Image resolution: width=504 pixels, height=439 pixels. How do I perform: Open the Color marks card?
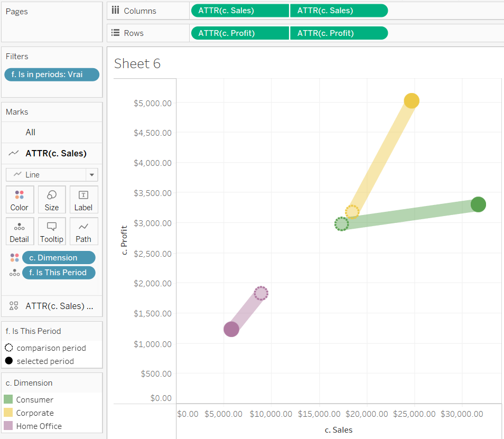pos(20,200)
